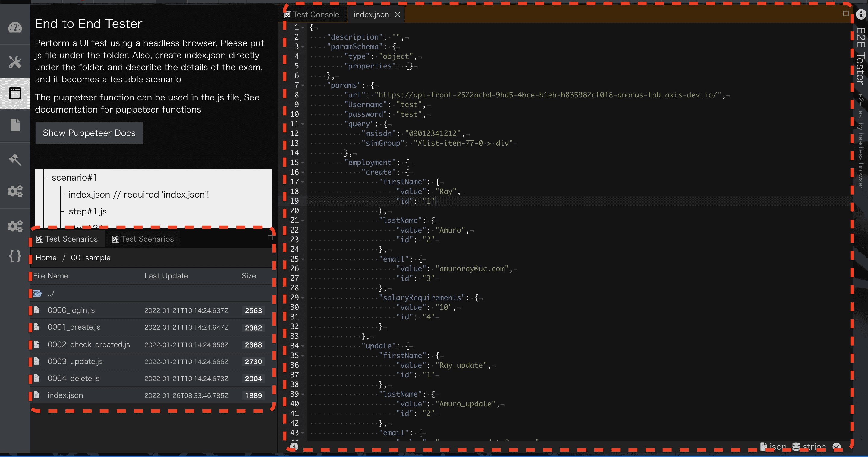Screen dimensions: 868x457
Task: Open the wrench and screwdriver tools icon
Action: click(x=15, y=62)
